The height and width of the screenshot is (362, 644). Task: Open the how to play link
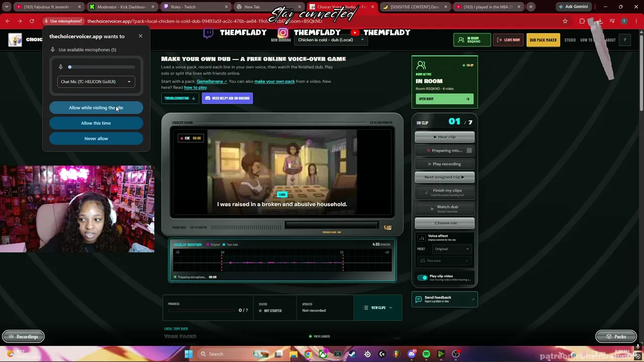tap(195, 87)
